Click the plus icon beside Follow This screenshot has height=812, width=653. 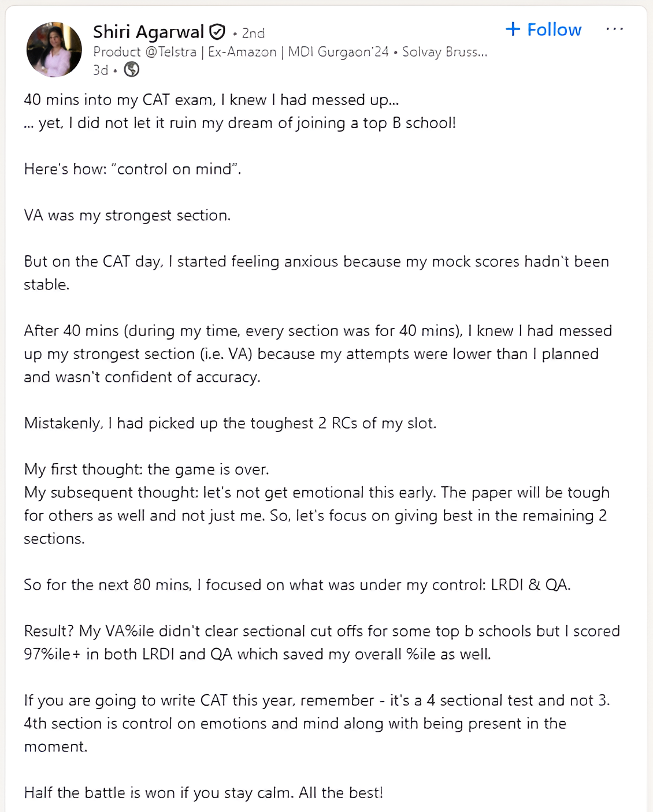pos(513,29)
